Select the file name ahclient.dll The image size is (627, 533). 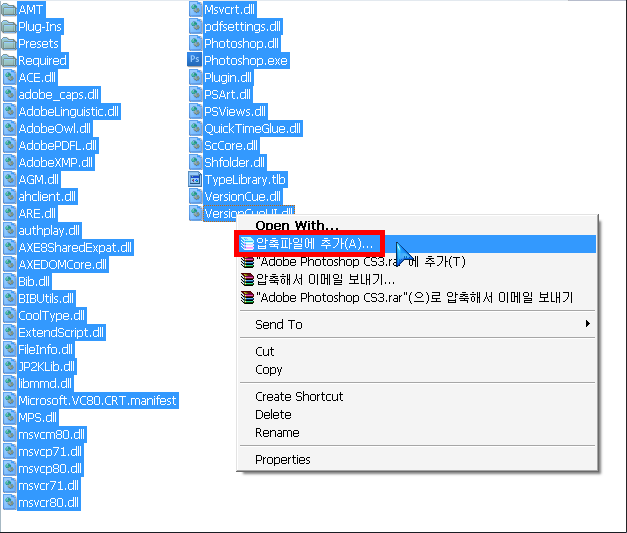click(47, 197)
